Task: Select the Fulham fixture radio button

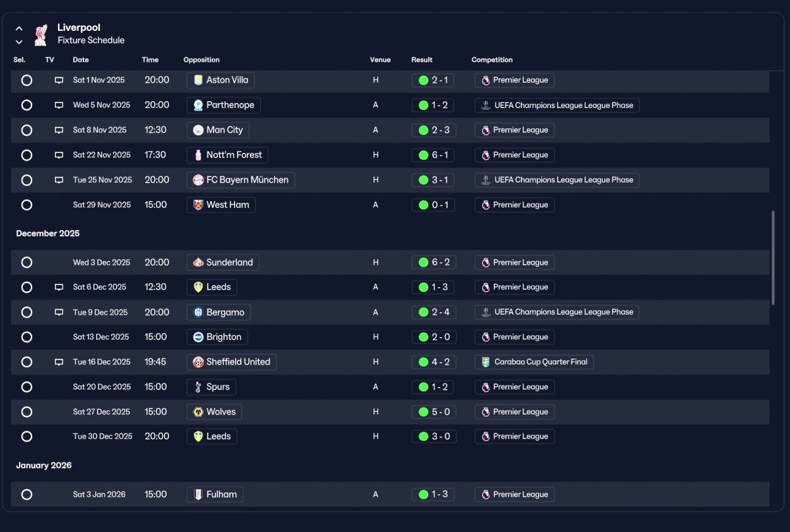Action: pos(27,494)
